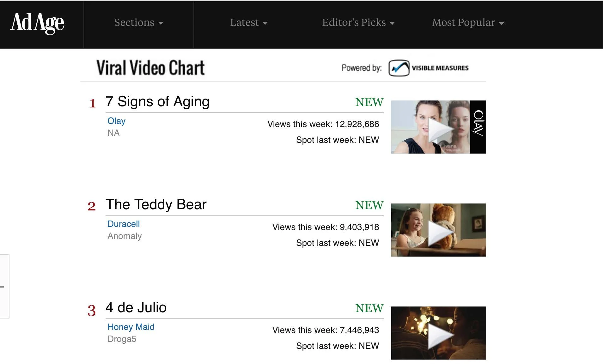
Task: Play the Olay video thumbnail
Action: click(438, 127)
